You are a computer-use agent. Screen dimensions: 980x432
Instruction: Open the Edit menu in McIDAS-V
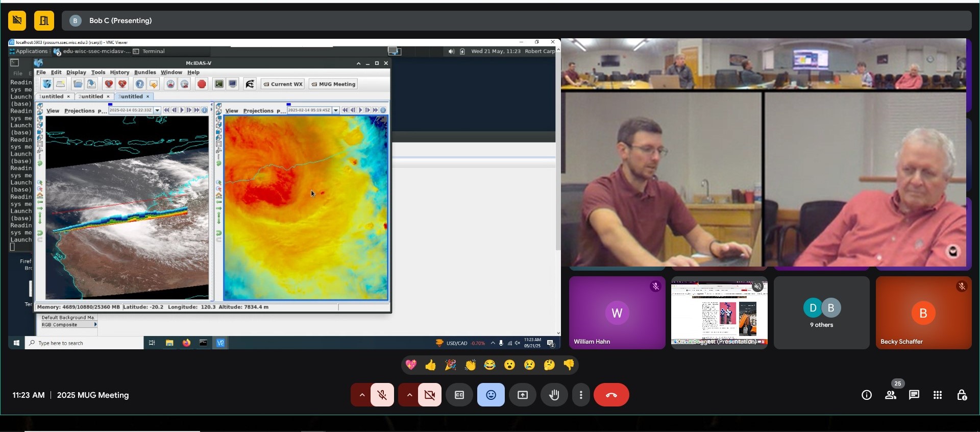click(x=56, y=73)
